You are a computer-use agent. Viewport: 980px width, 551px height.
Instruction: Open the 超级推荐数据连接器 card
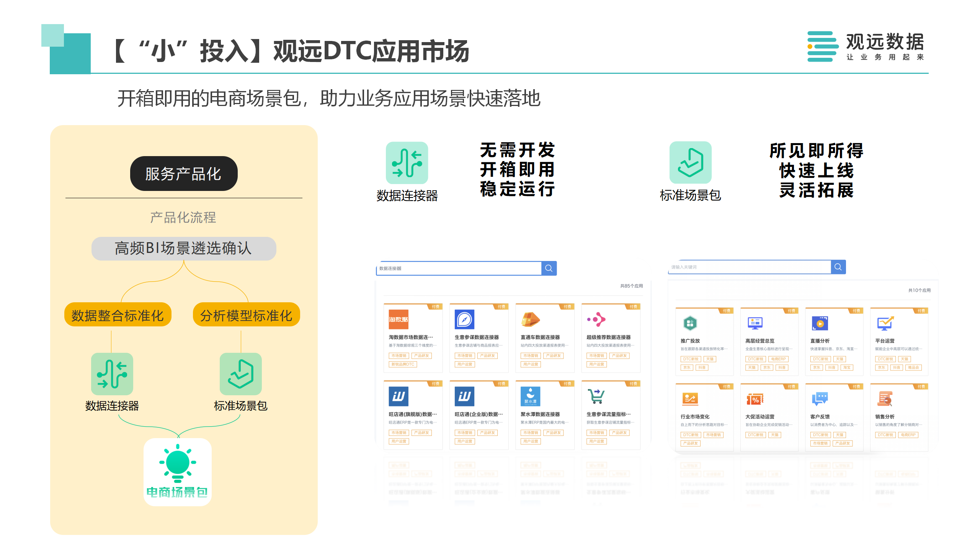[608, 337]
